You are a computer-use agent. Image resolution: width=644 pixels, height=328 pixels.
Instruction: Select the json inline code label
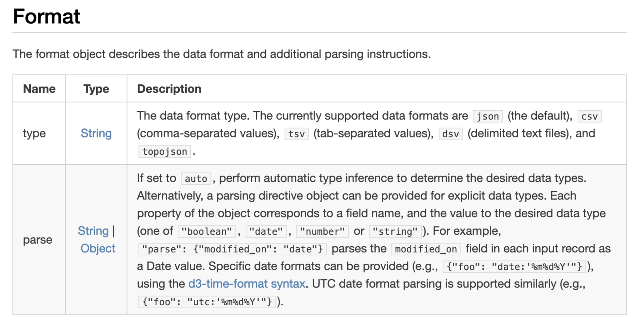(488, 116)
